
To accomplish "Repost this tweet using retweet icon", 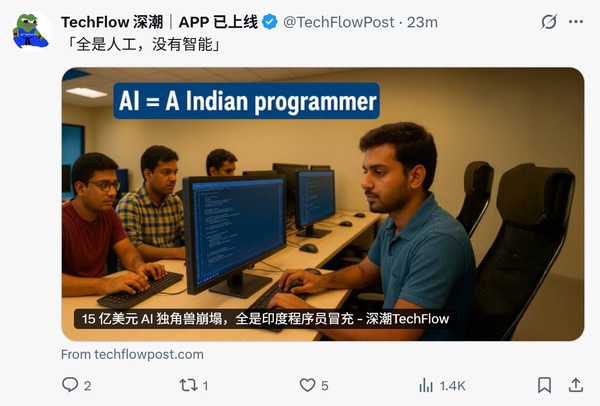I will pos(188,385).
